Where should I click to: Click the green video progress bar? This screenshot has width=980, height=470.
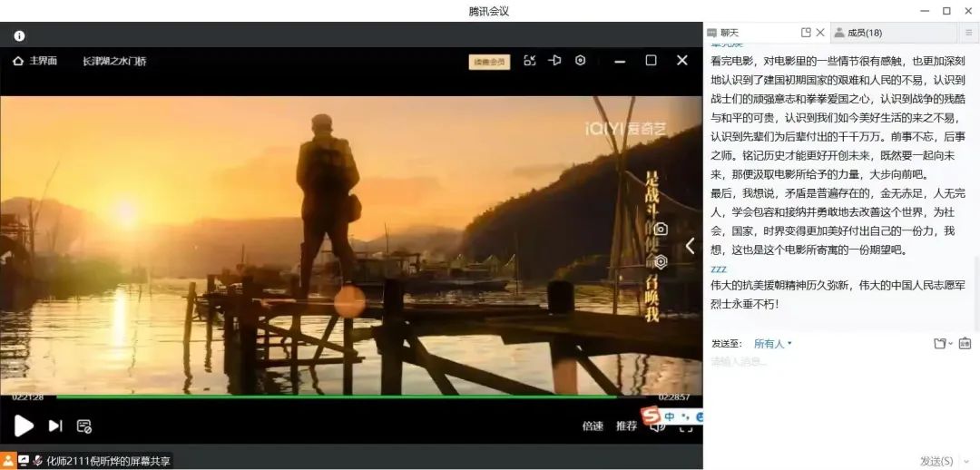pyautogui.click(x=336, y=397)
